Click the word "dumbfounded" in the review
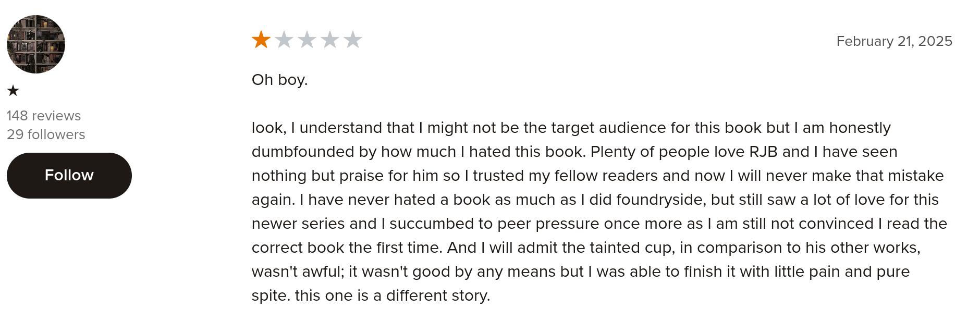The width and height of the screenshot is (980, 320). pos(303,152)
